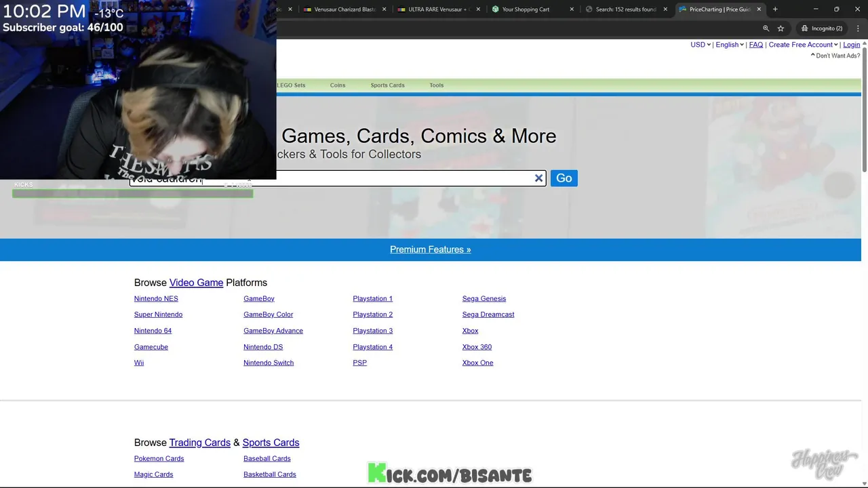
Task: Open the Coins menu
Action: [x=338, y=85]
